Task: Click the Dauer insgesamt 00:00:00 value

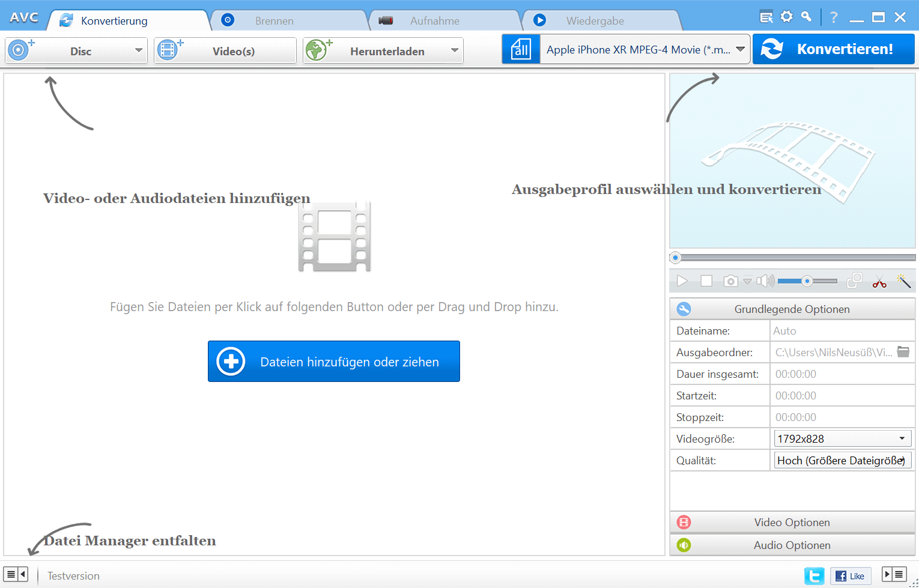Action: 796,374
